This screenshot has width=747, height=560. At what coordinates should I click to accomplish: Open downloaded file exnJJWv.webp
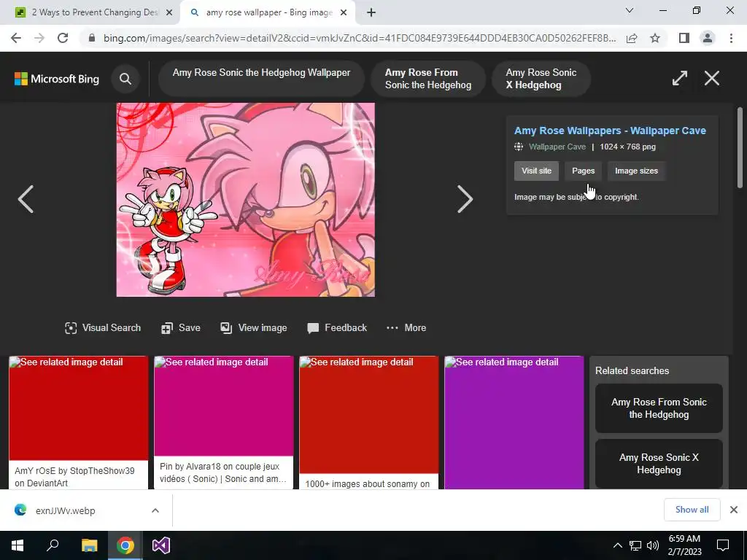(65, 510)
